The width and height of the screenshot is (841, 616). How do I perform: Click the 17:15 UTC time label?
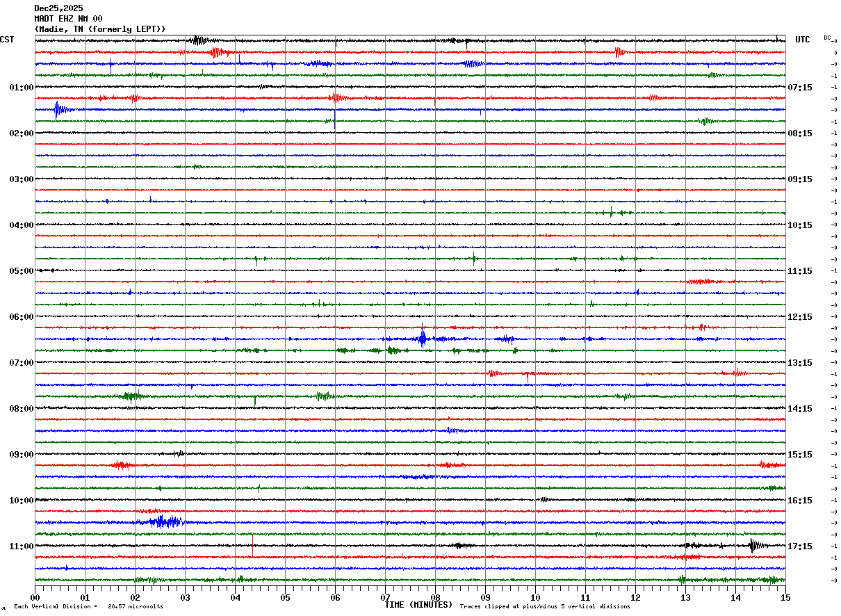801,546
